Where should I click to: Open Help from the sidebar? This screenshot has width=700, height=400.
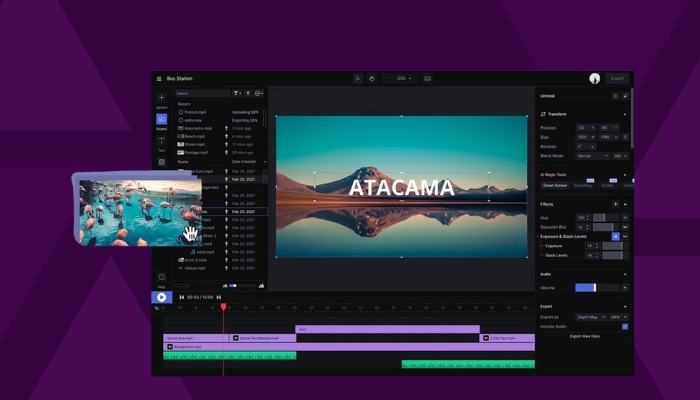(162, 277)
